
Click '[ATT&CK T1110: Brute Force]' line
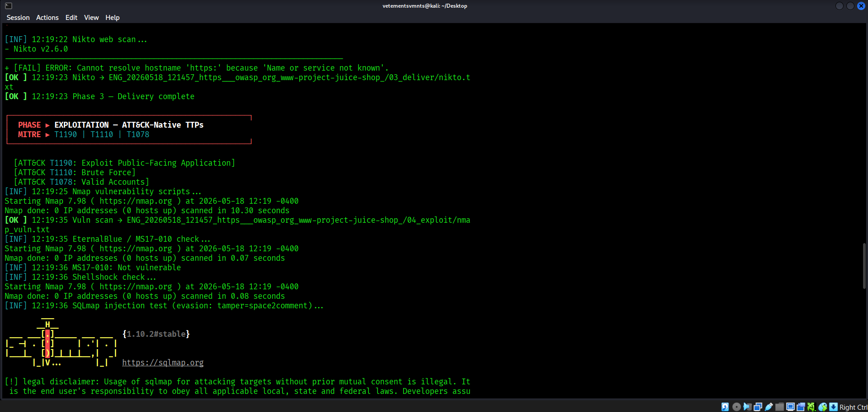click(x=75, y=172)
